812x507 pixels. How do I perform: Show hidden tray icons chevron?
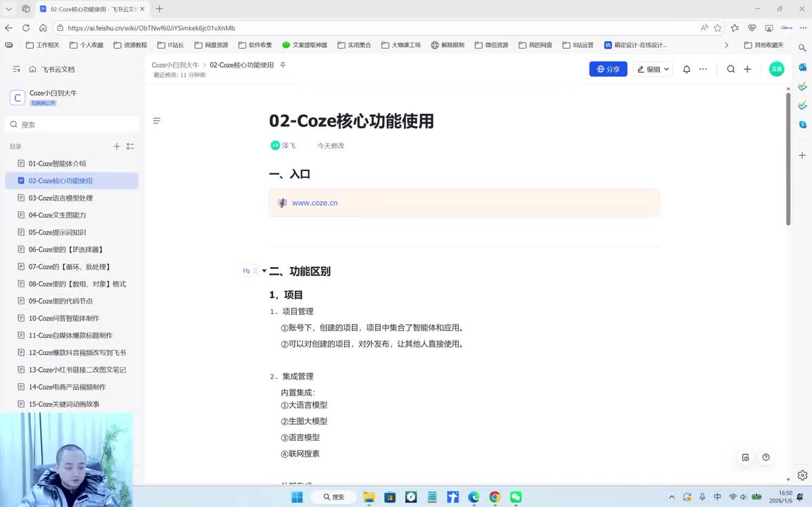tap(672, 497)
